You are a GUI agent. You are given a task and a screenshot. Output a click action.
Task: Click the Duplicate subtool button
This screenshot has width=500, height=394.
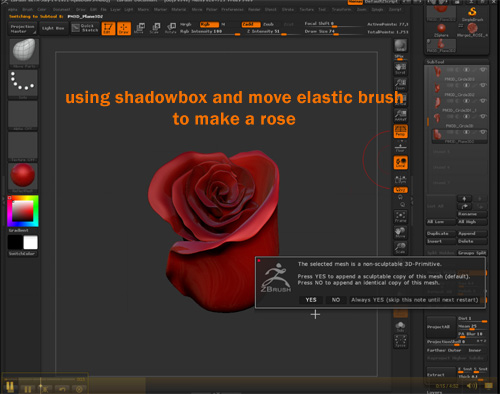(x=441, y=233)
